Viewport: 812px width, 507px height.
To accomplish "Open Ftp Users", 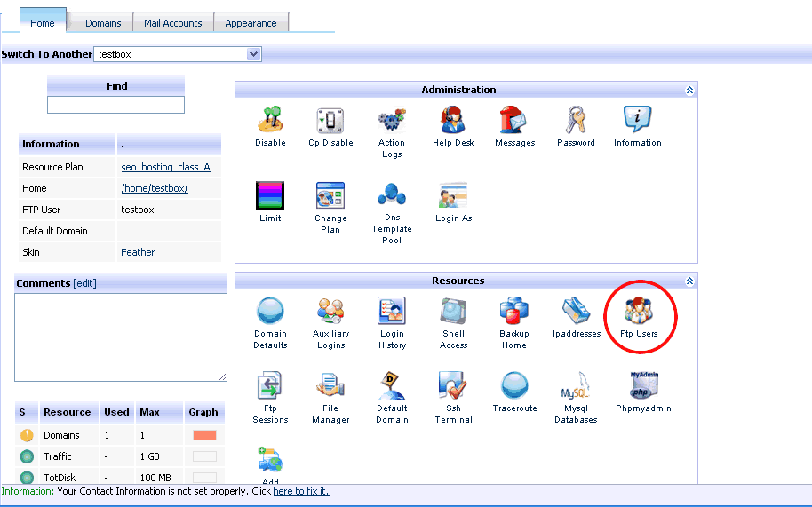I will [639, 311].
